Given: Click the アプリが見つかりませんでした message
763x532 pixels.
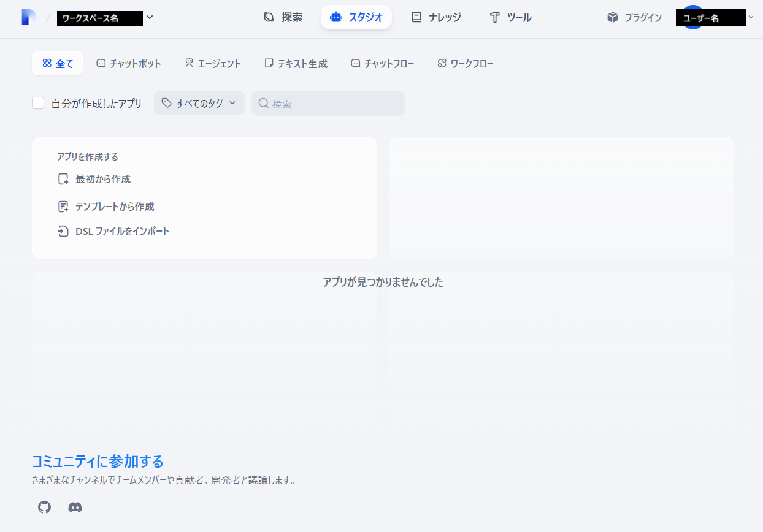Looking at the screenshot, I should pos(383,282).
